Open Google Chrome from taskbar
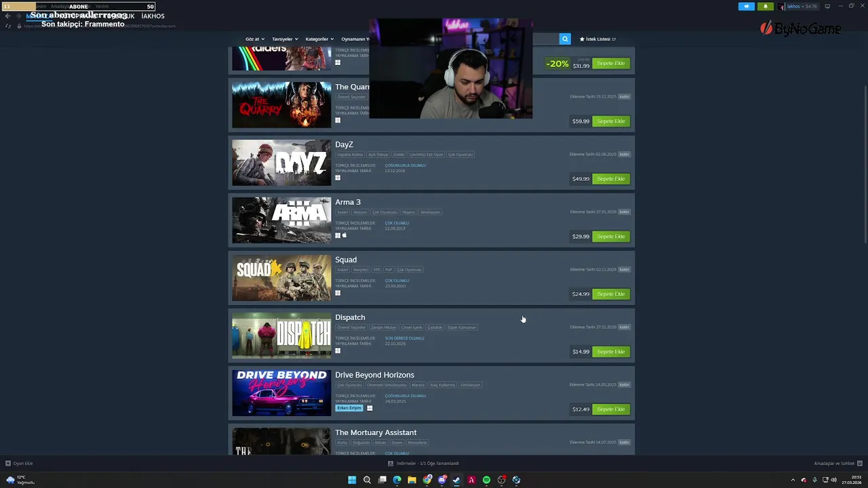Viewport: 868px width, 488px height. [427, 480]
